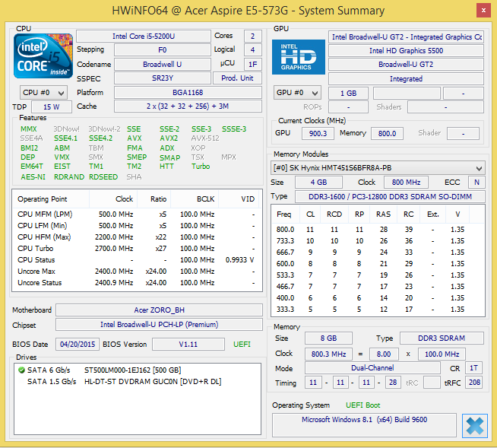
Task: Select the CPU Turbo row
Action: (137, 249)
